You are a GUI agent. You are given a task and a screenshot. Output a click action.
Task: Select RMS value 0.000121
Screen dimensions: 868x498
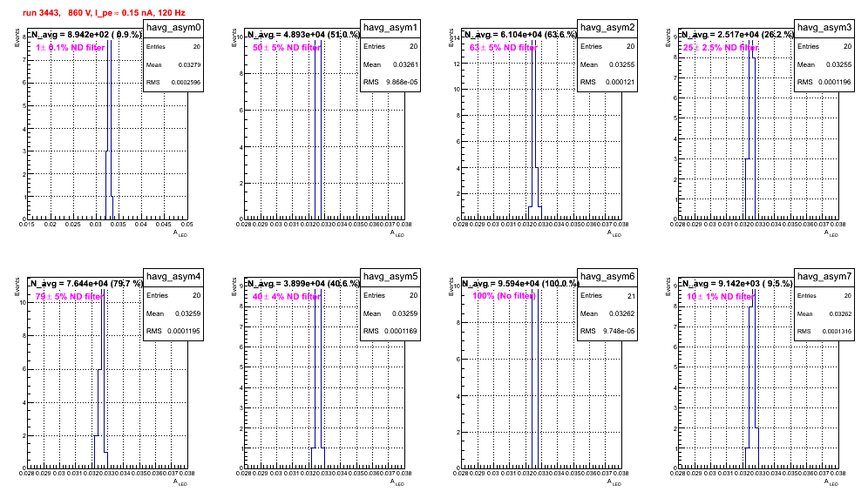pyautogui.click(x=620, y=82)
